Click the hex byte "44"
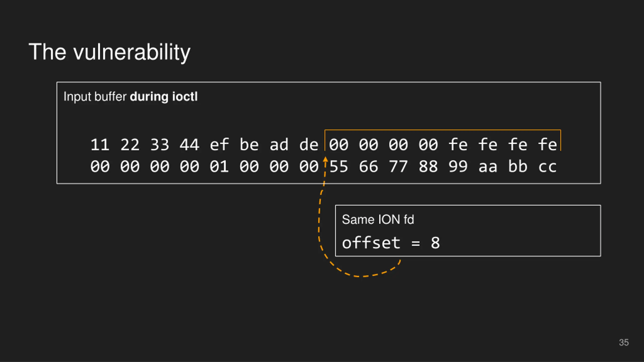The width and height of the screenshot is (644, 362). [189, 145]
